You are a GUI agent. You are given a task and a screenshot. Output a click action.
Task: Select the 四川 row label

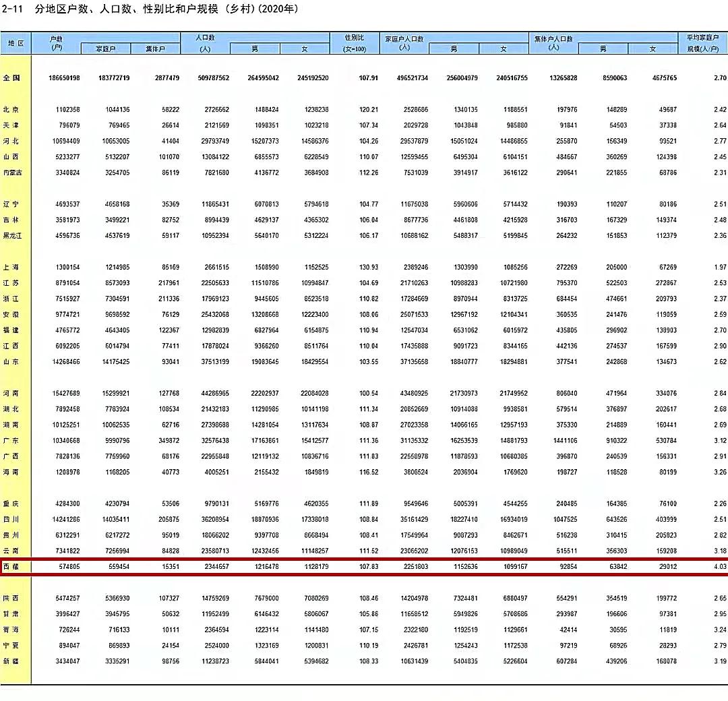pyautogui.click(x=11, y=520)
